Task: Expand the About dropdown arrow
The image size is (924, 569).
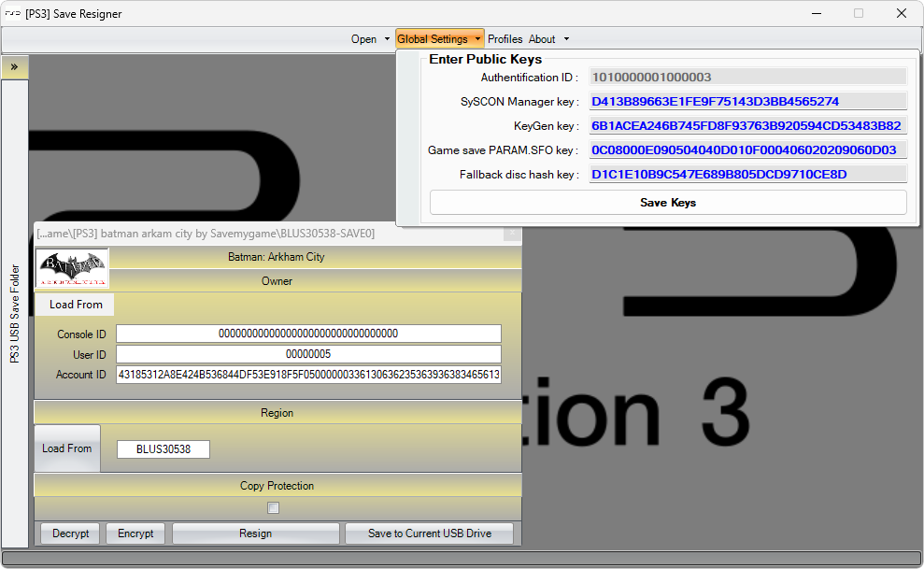Action: [566, 39]
